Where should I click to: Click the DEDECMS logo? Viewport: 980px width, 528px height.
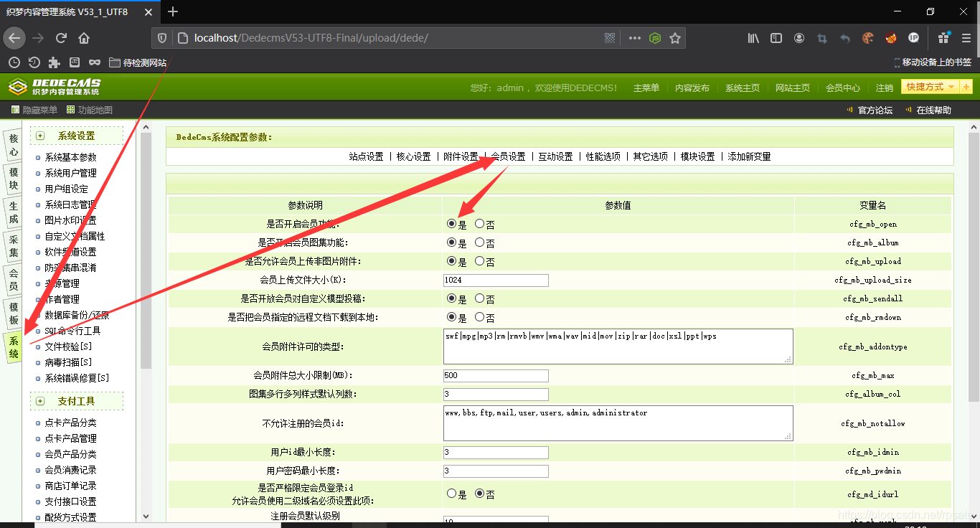[55, 87]
